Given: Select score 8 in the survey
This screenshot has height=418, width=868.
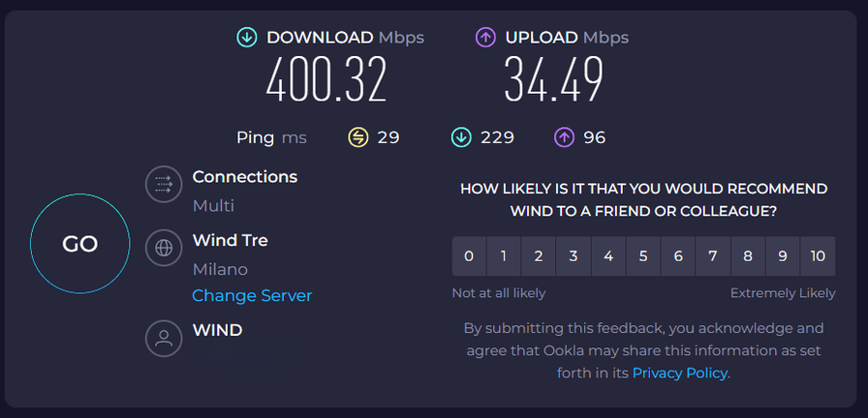Looking at the screenshot, I should 748,256.
